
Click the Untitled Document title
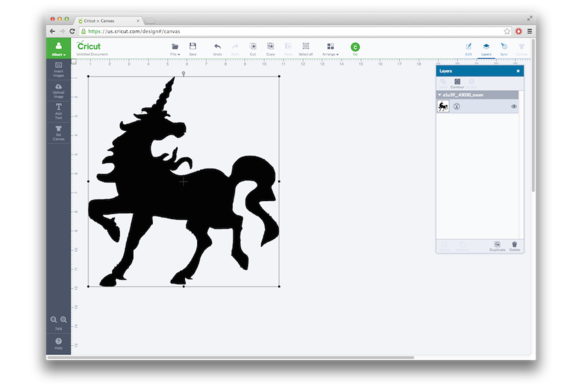(x=92, y=54)
